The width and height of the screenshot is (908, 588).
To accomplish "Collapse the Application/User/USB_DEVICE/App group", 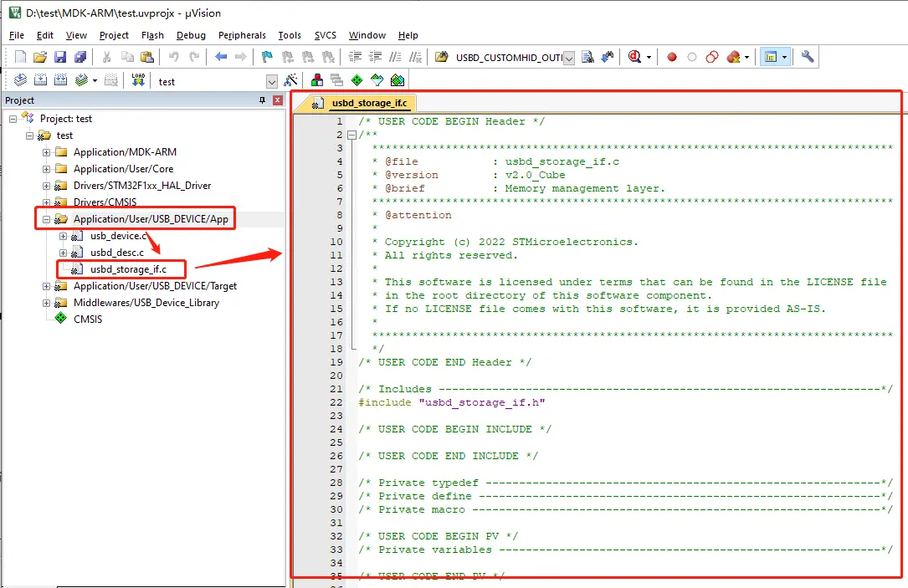I will [47, 219].
